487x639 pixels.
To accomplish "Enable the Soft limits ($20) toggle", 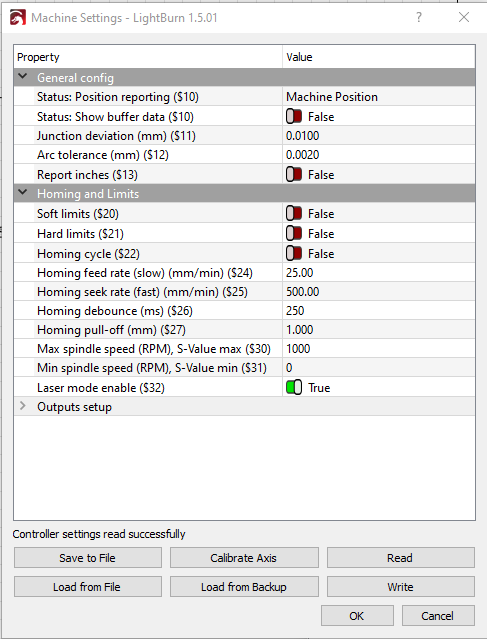I will coord(294,214).
